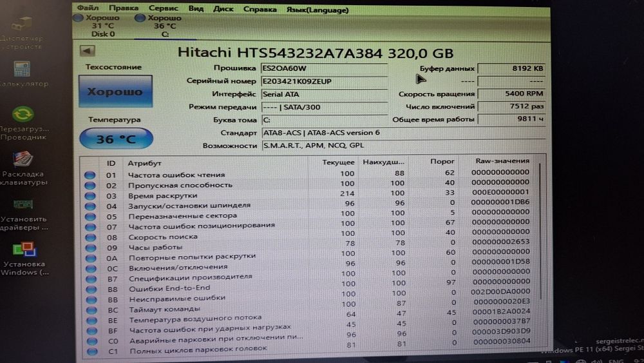Click status circle for Включения/отключения
The height and width of the screenshot is (363, 644).
[x=91, y=268]
